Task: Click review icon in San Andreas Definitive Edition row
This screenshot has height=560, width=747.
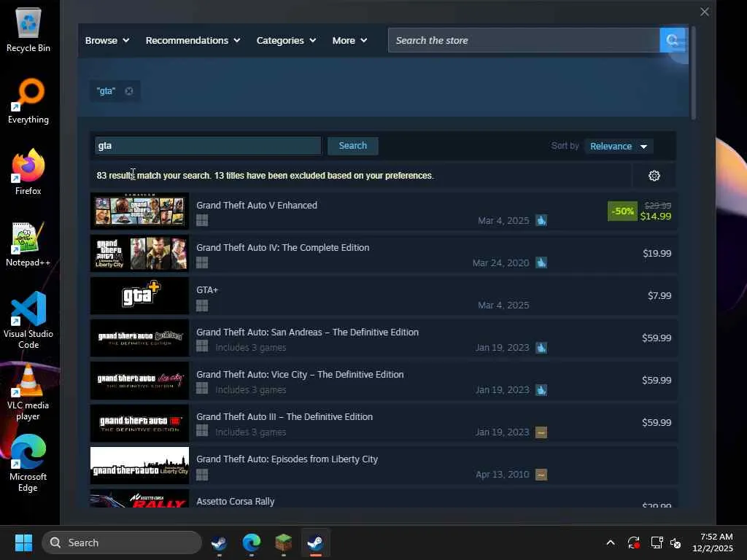Action: [541, 348]
